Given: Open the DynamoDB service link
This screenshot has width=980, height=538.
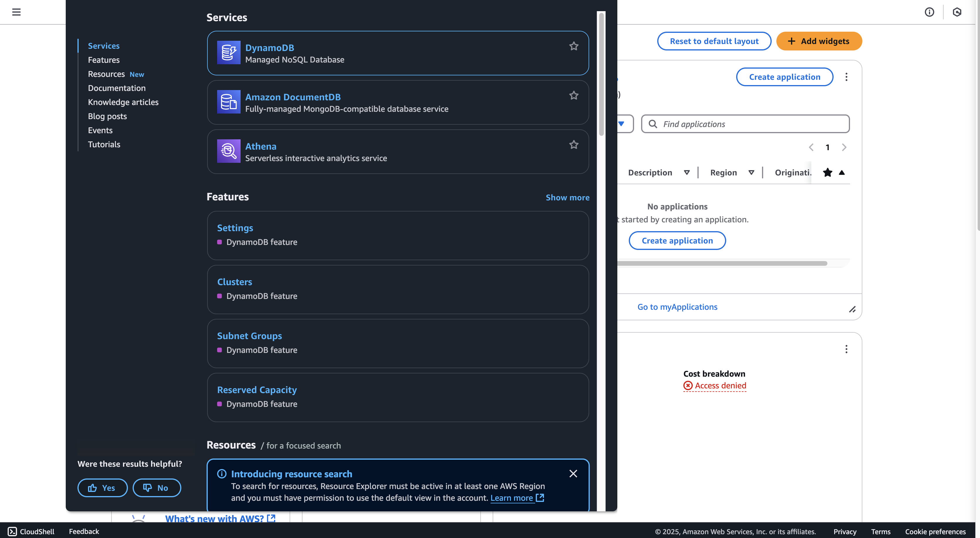Looking at the screenshot, I should 270,48.
